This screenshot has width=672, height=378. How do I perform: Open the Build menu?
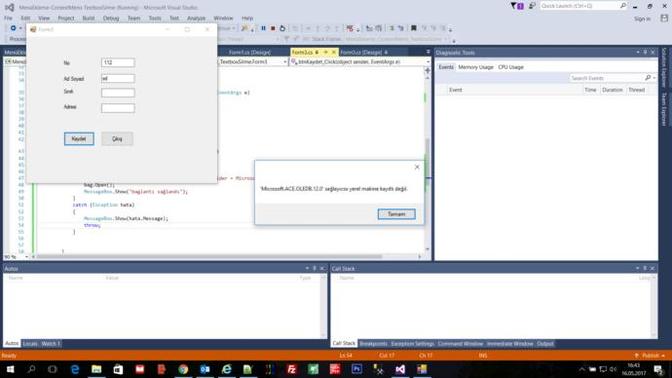[88, 18]
